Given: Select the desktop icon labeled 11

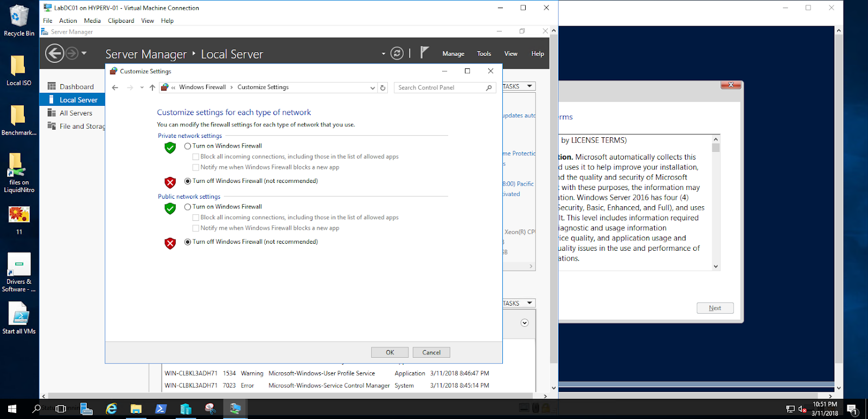Looking at the screenshot, I should click(19, 220).
